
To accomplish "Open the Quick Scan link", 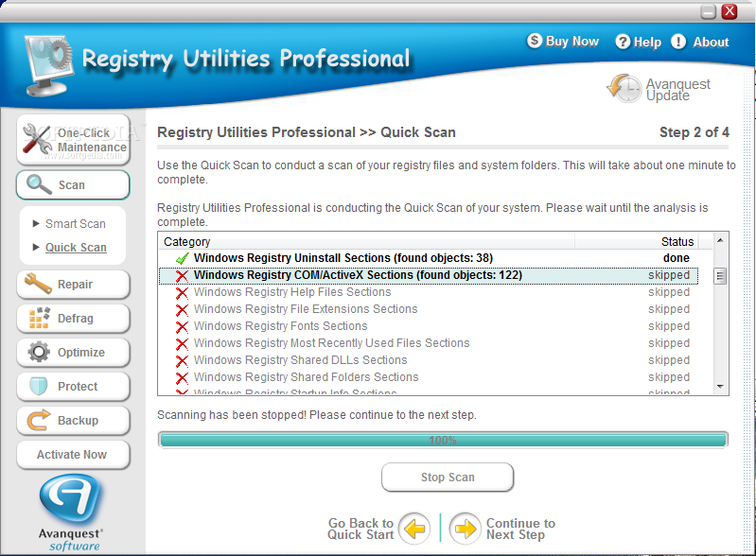I will click(x=76, y=247).
